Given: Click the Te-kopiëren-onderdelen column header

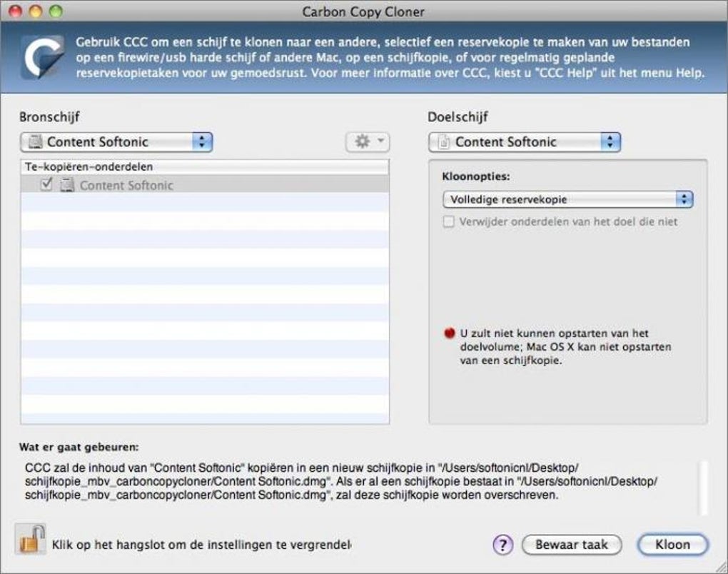Looking at the screenshot, I should 205,167.
